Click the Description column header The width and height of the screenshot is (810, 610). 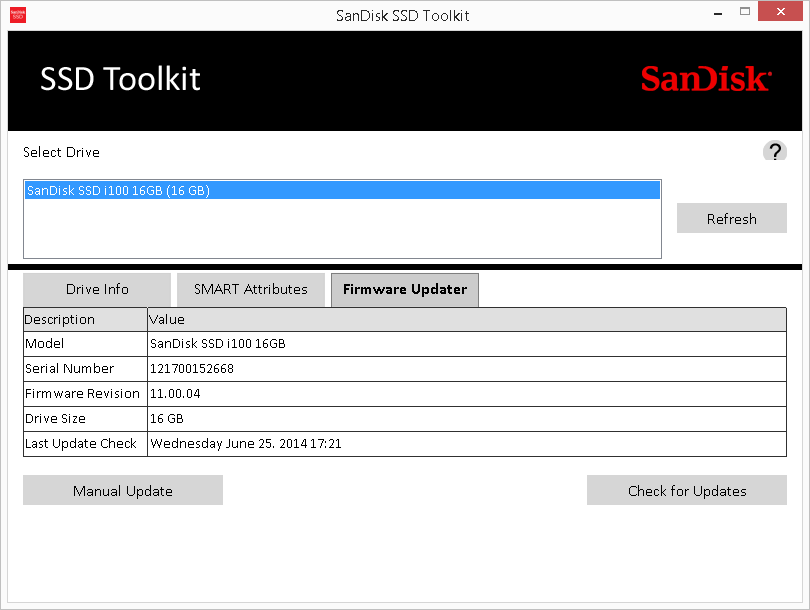click(85, 320)
